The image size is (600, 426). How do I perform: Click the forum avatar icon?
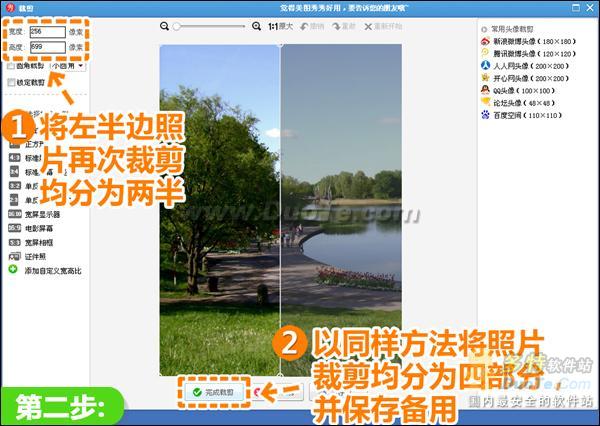pyautogui.click(x=486, y=102)
